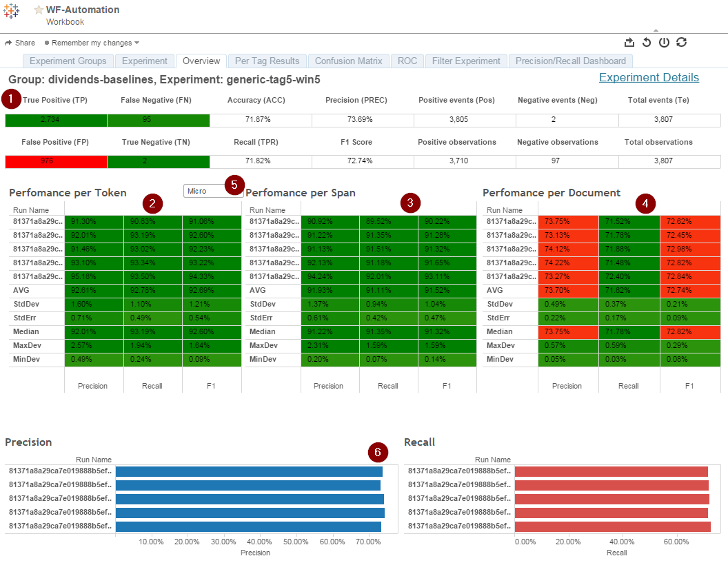The image size is (728, 565).
Task: Open the Micro averaging dropdown
Action: [x=213, y=191]
